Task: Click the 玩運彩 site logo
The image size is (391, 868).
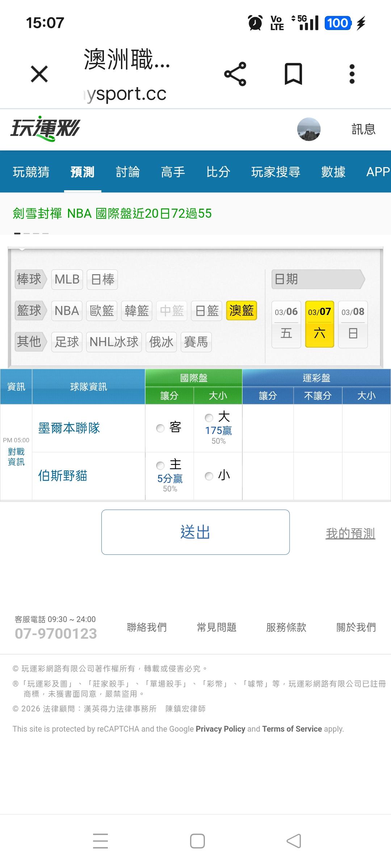Action: point(45,129)
